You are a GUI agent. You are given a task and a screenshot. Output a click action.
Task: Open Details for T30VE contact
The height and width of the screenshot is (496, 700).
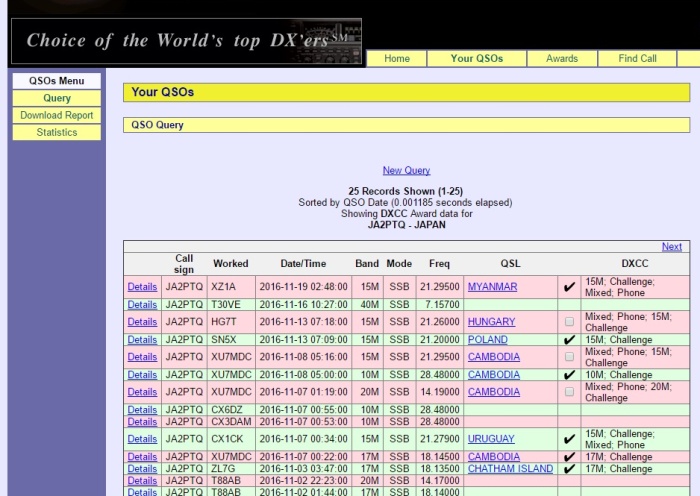pos(142,304)
